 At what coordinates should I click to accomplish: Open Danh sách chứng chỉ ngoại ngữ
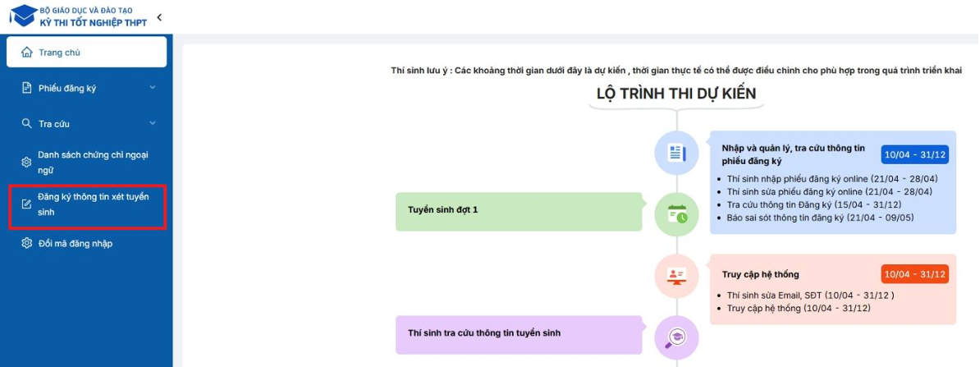(92, 163)
